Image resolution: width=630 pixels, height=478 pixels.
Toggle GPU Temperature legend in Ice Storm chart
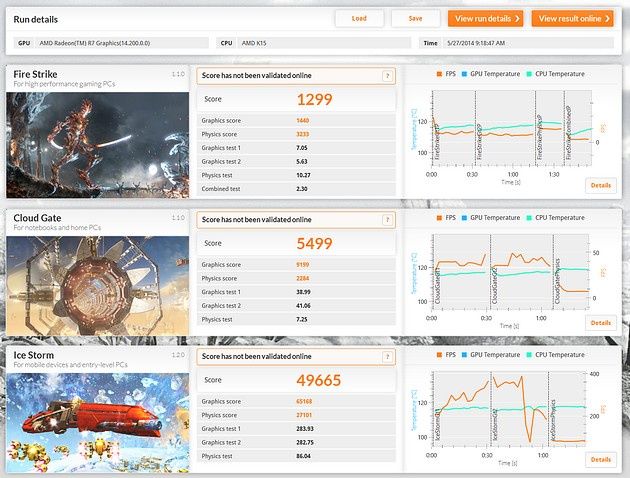coord(491,355)
